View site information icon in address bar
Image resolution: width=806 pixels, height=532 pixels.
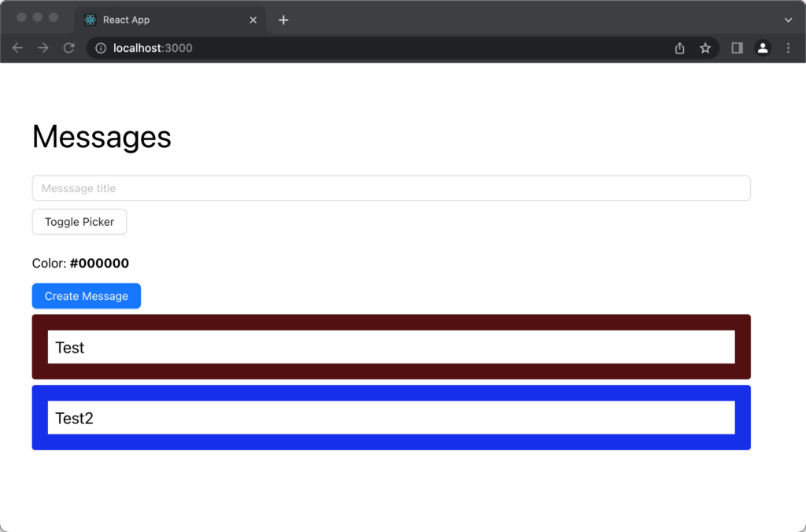click(x=101, y=48)
